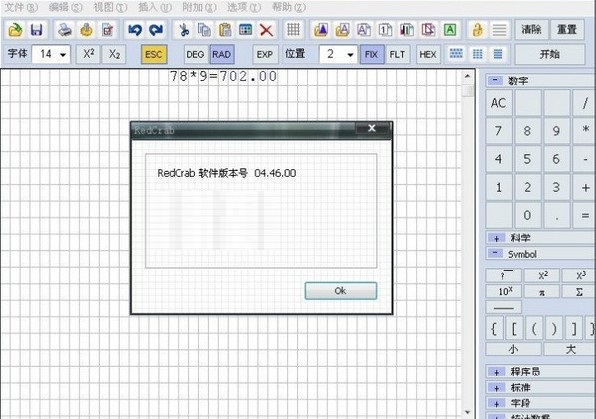This screenshot has width=596, height=419.
Task: Click the π symbol key
Action: (x=542, y=292)
